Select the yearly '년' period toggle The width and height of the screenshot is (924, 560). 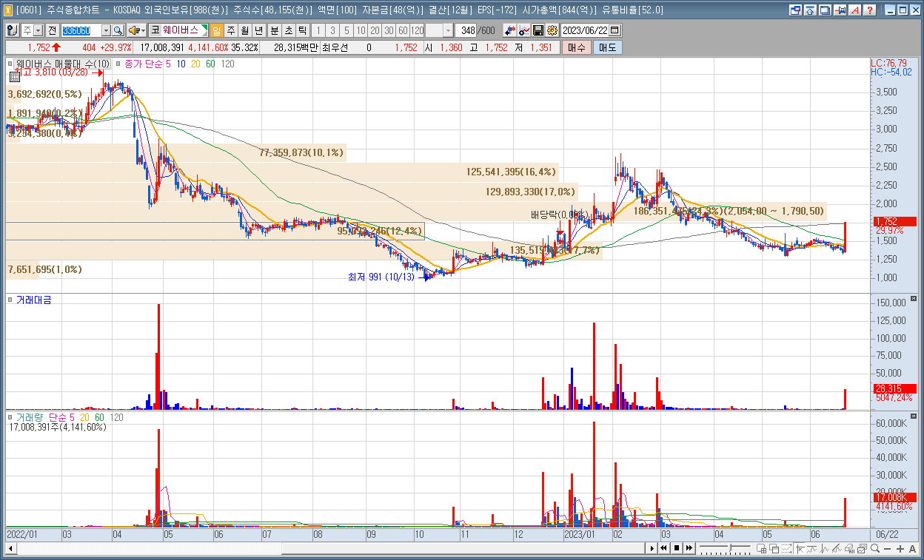coord(258,30)
